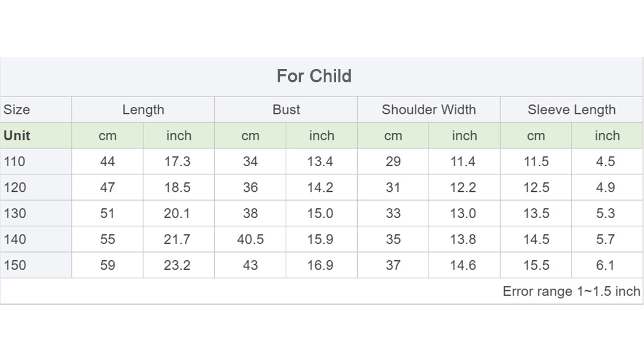The height and width of the screenshot is (362, 644).
Task: Click size 110 row label
Action: point(15,161)
